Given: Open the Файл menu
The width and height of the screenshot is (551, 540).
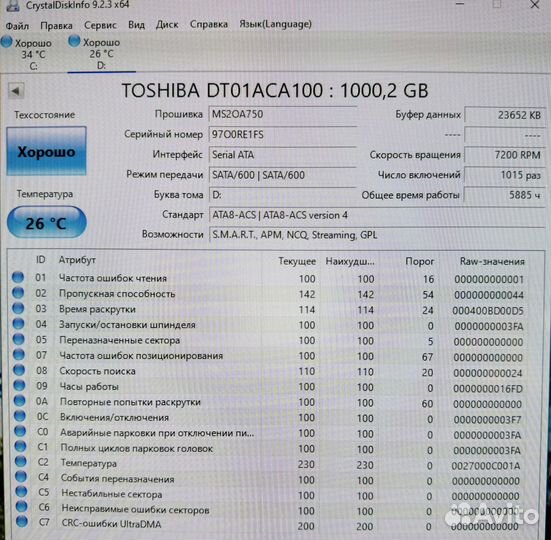Looking at the screenshot, I should tap(17, 26).
